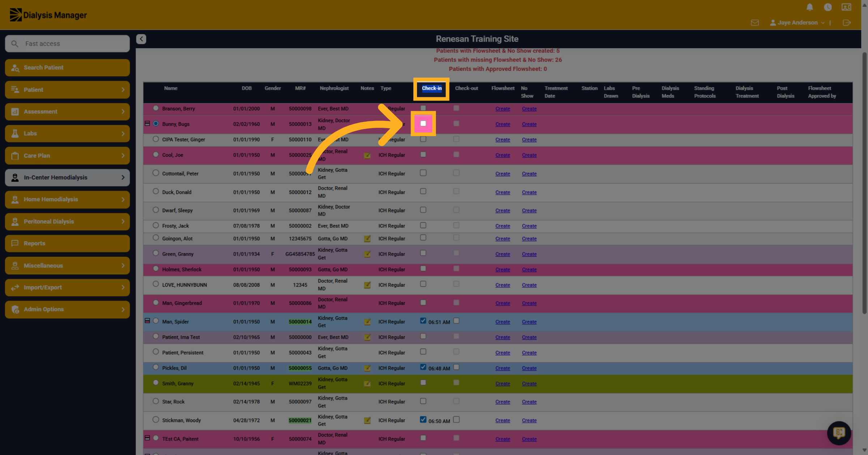Collapse the row expander for TEst CA, Paitent
The width and height of the screenshot is (868, 455).
coord(147,438)
